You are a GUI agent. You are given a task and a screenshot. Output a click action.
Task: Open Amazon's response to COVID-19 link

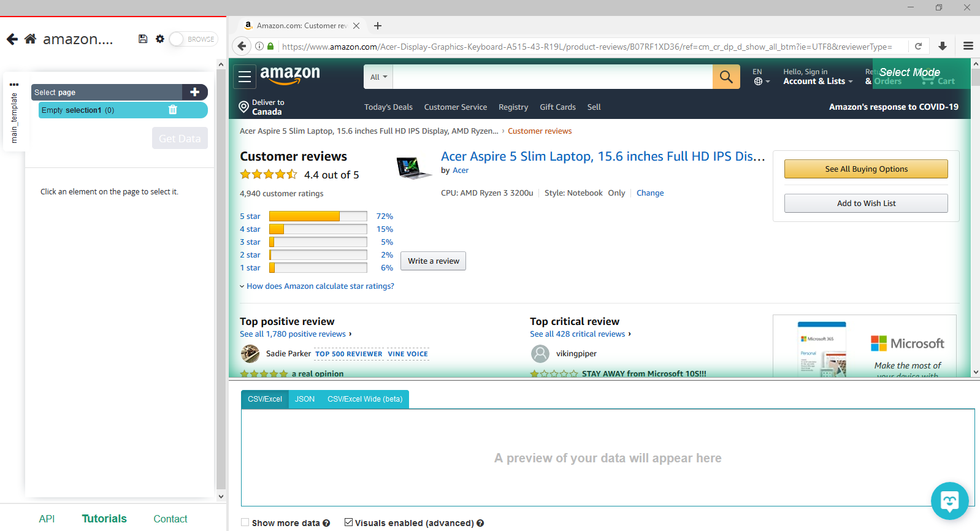pyautogui.click(x=894, y=107)
